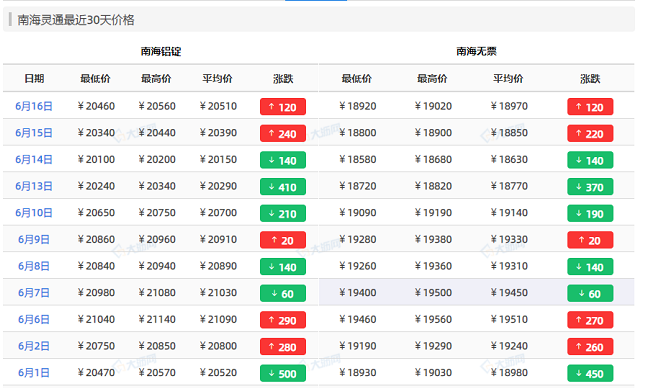Click the 南海无票 最高价 column header
The width and height of the screenshot is (650, 388).
click(x=432, y=78)
